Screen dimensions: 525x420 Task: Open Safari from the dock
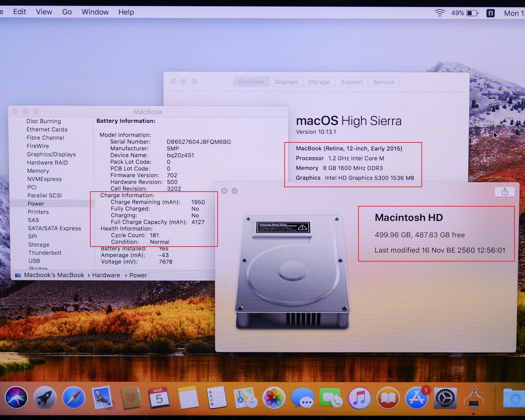(74, 398)
